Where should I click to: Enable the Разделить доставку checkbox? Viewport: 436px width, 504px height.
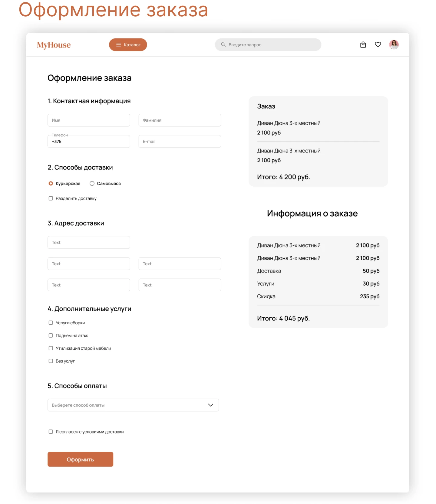[x=51, y=198]
